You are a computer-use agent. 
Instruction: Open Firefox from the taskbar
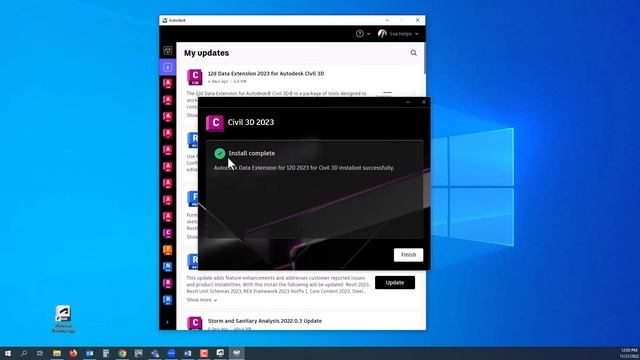coord(73,353)
